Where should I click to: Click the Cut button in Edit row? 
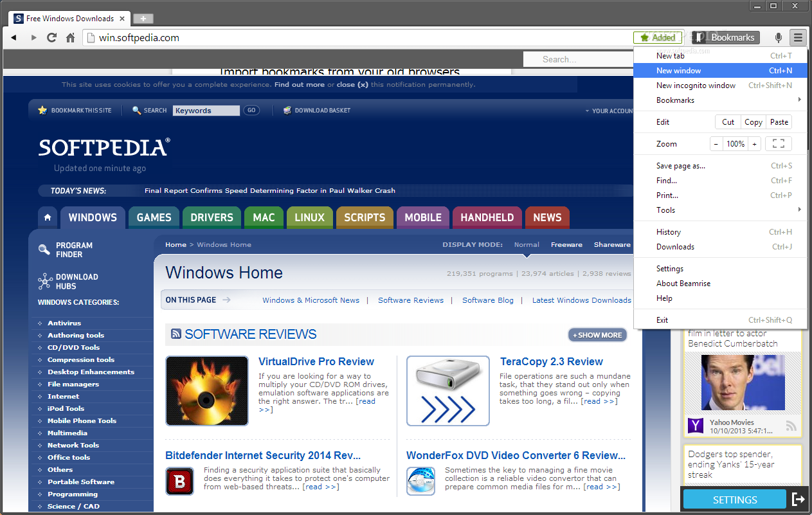728,122
